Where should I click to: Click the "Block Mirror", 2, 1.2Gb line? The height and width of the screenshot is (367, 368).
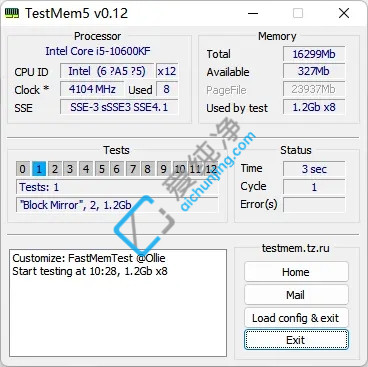tap(117, 205)
